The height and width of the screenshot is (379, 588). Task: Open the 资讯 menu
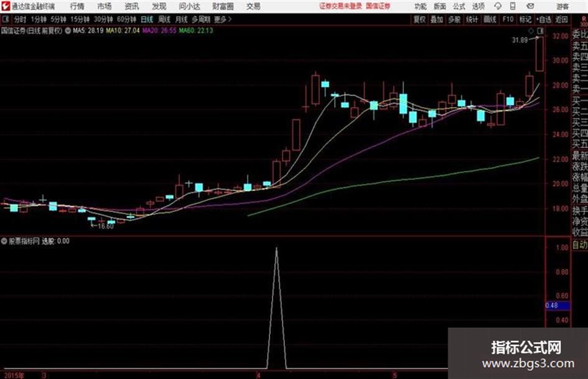pyautogui.click(x=132, y=6)
